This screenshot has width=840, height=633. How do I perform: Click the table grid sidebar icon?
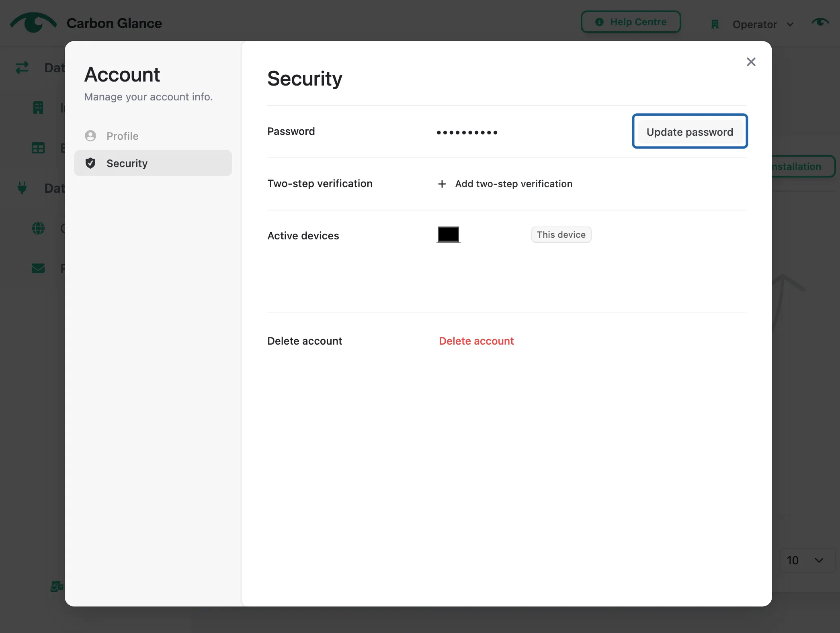[x=38, y=148]
